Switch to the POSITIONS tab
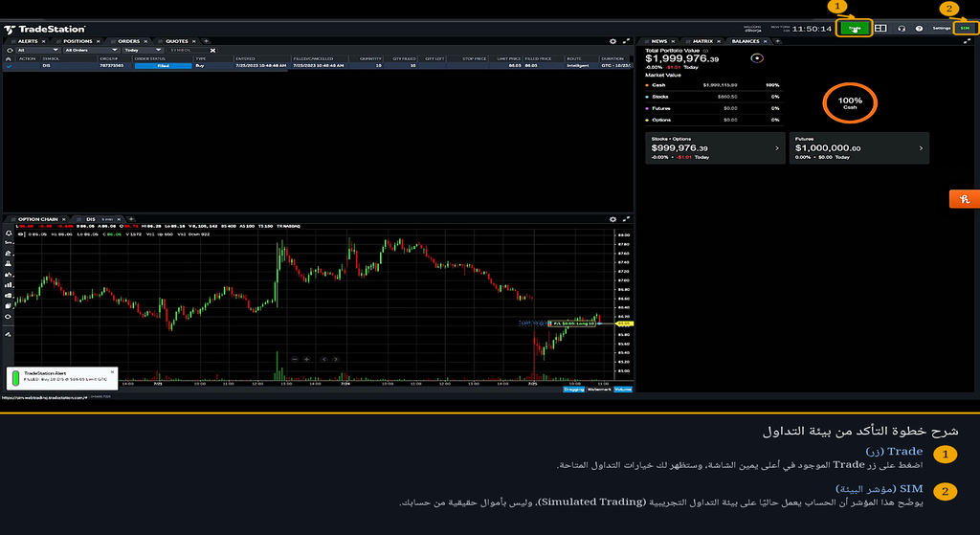The height and width of the screenshot is (535, 980). pyautogui.click(x=78, y=41)
